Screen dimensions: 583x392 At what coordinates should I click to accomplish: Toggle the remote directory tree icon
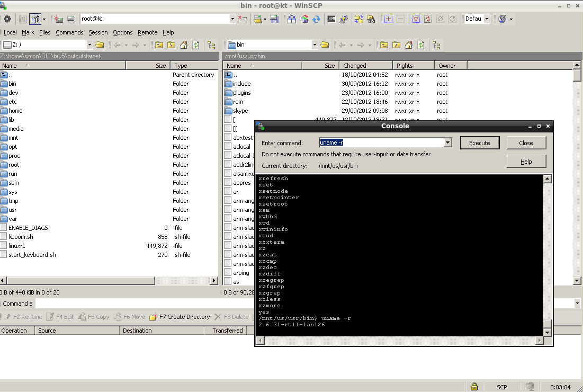[x=436, y=45]
